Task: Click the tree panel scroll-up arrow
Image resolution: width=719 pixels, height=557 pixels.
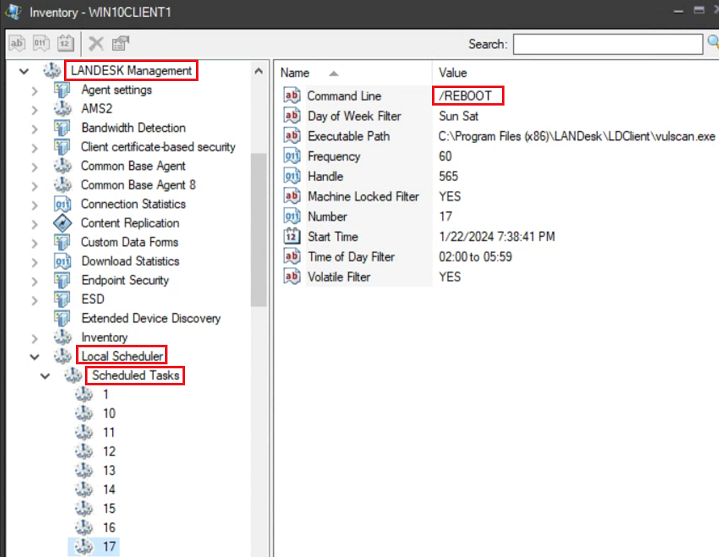Action: (259, 72)
